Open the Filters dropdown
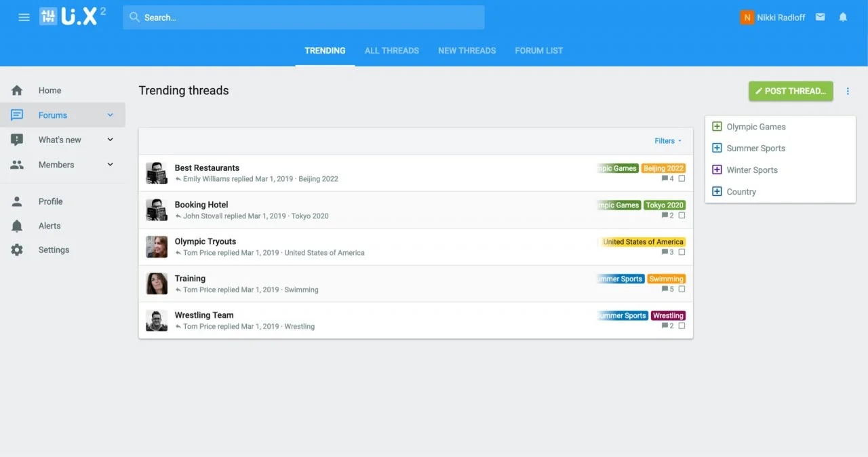This screenshot has height=457, width=868. click(667, 141)
